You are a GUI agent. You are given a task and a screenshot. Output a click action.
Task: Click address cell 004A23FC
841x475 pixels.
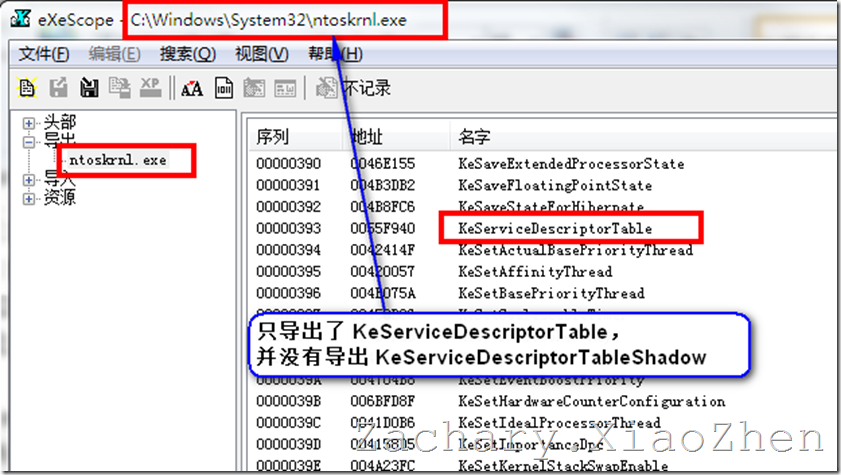tap(382, 465)
